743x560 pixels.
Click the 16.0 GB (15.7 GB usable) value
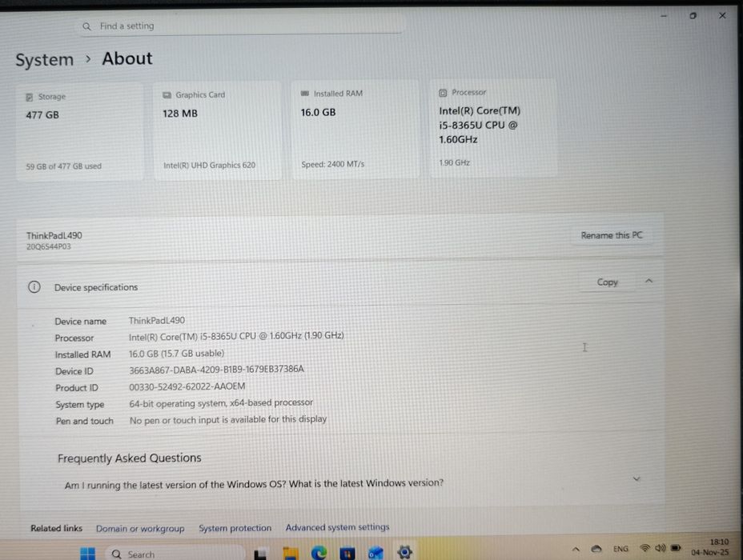(x=176, y=353)
